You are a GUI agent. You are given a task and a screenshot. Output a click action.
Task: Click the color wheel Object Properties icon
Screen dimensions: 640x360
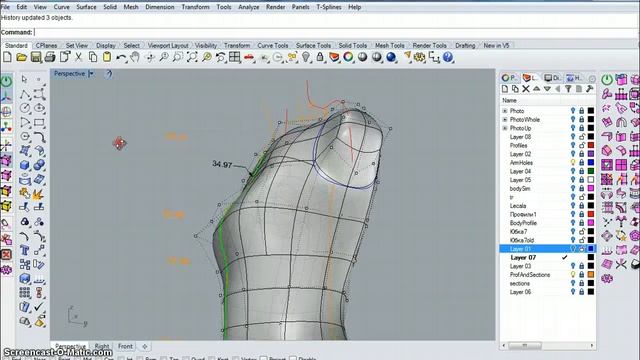(348, 57)
